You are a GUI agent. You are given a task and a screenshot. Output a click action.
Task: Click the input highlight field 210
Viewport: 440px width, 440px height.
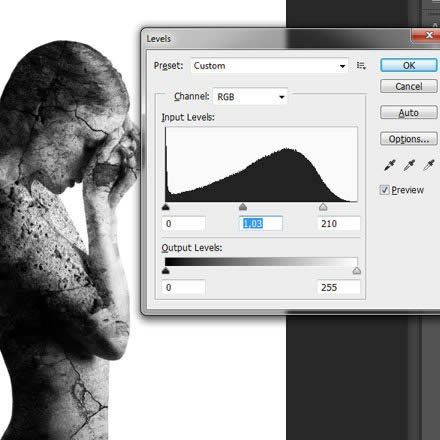pyautogui.click(x=339, y=224)
